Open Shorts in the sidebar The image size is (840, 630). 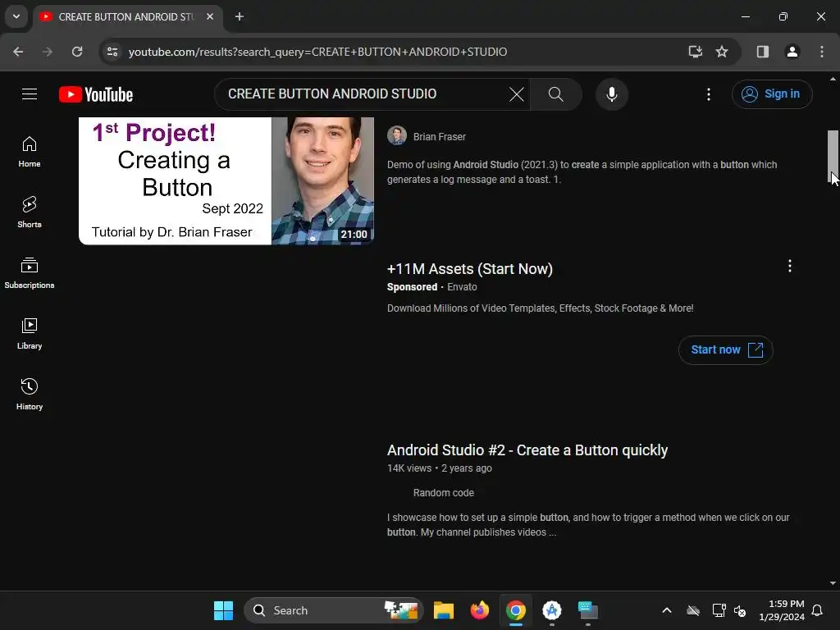30,212
